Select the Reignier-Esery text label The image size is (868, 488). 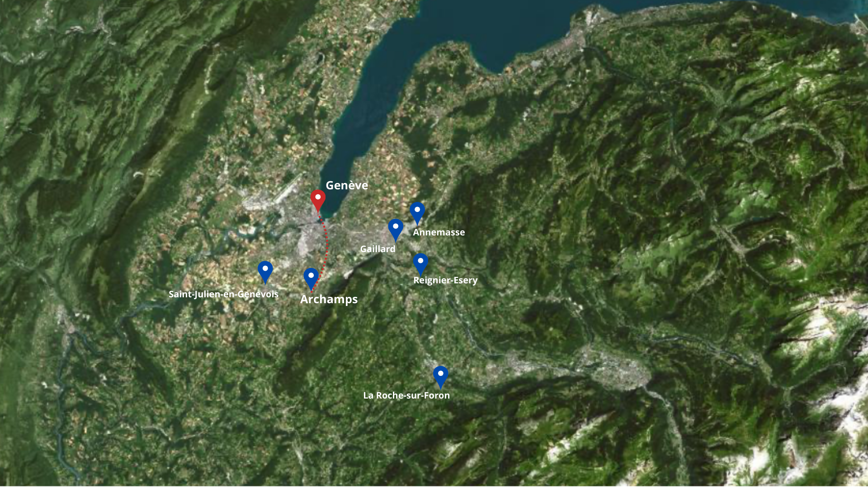445,280
